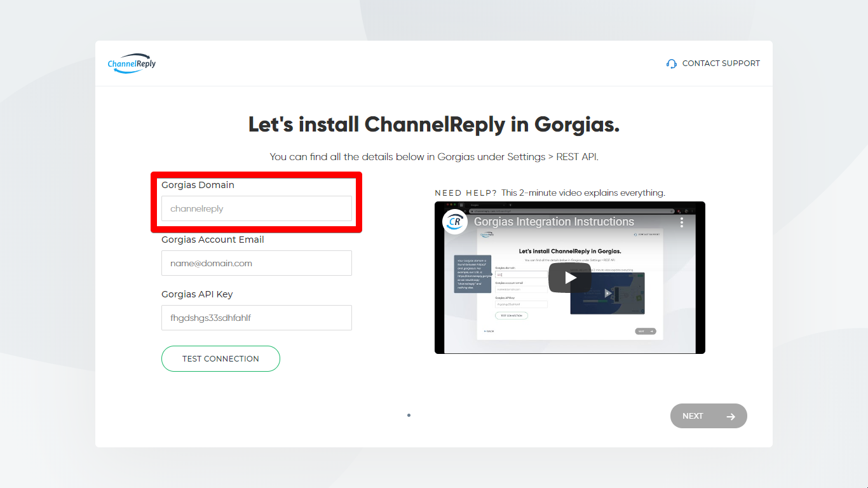Screen dimensions: 868x488
Task: Open the video's three-dot options menu
Action: (682, 222)
